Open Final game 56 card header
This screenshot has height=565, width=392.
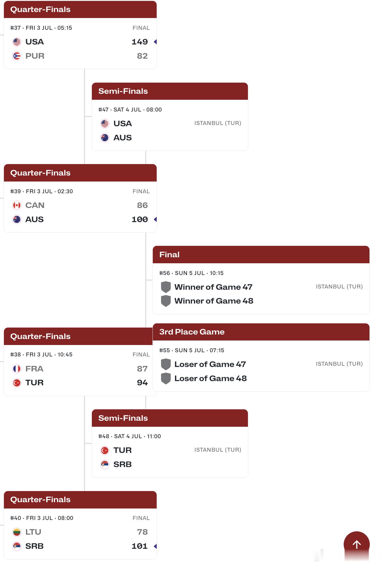coord(261,255)
